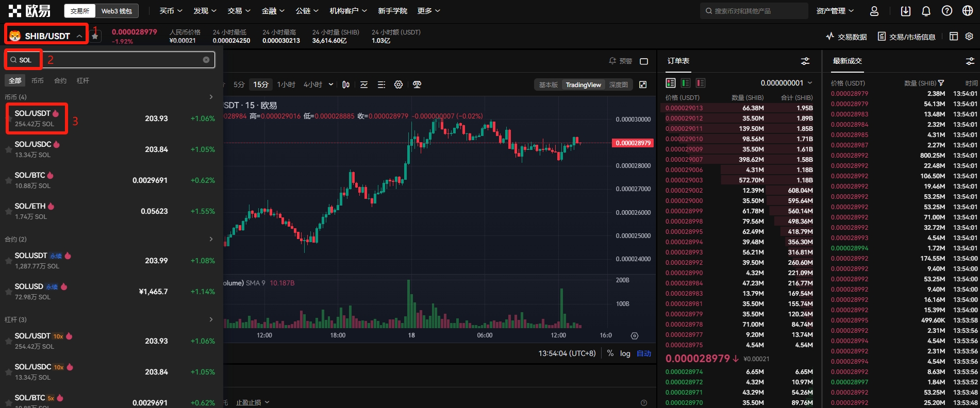Select the SOL/BTC 5x margin pair
The image size is (980, 408).
coord(111,401)
